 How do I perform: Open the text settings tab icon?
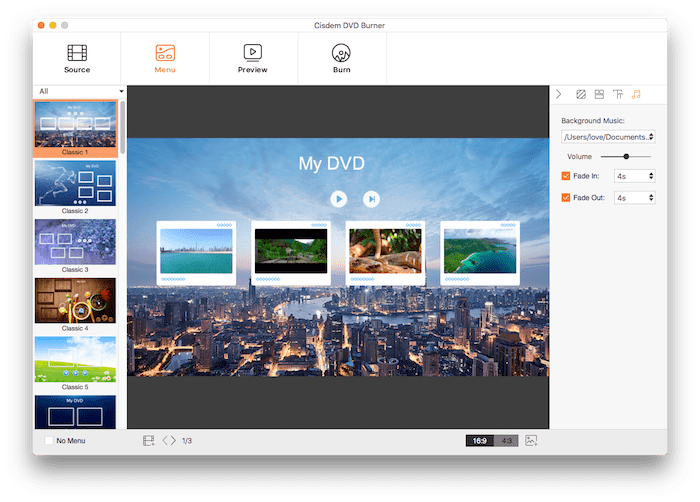(x=617, y=94)
